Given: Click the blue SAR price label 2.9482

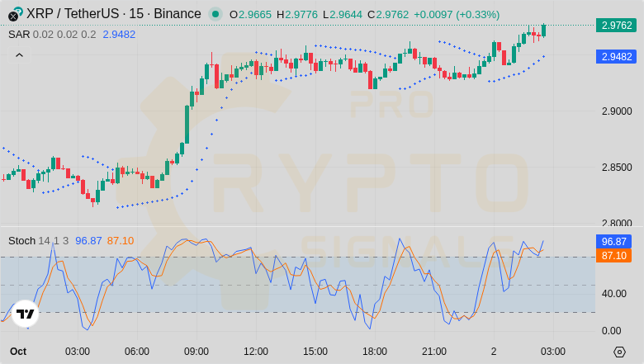Looking at the screenshot, I should 616,57.
